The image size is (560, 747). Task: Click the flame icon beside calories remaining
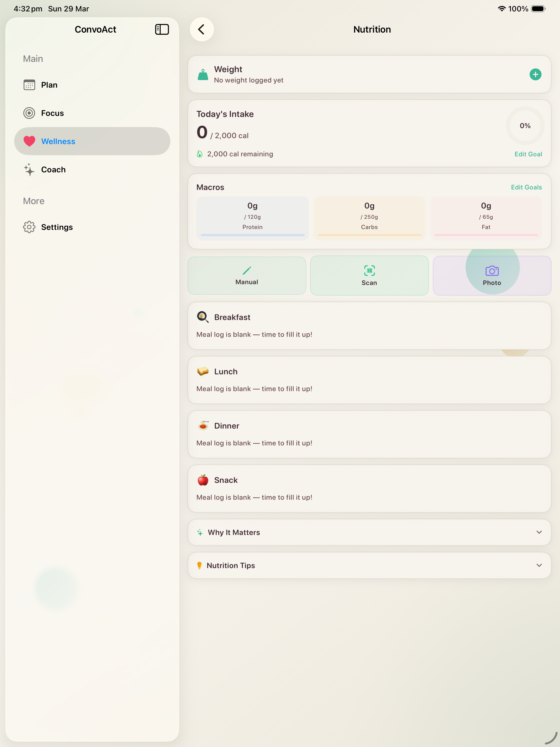pyautogui.click(x=199, y=154)
